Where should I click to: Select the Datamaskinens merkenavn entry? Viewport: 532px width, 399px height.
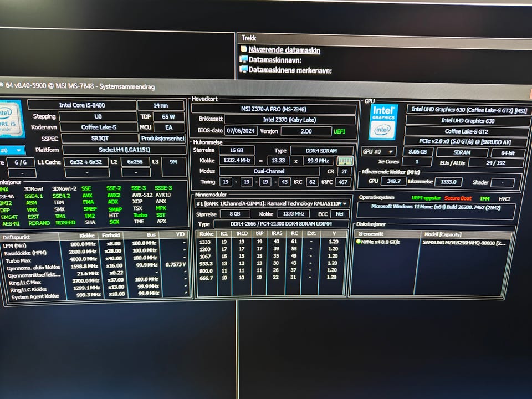coord(290,70)
